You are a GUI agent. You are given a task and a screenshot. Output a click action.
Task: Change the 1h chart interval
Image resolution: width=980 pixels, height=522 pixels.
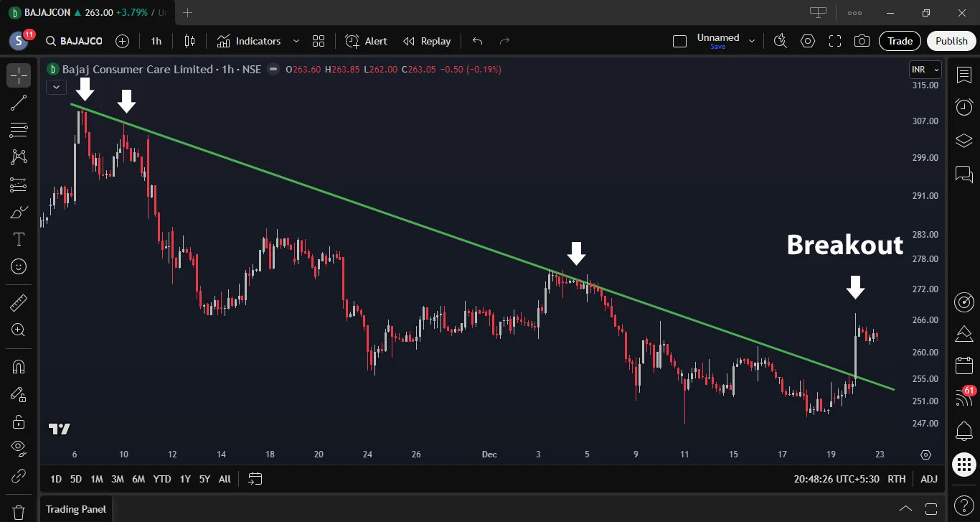tap(156, 41)
